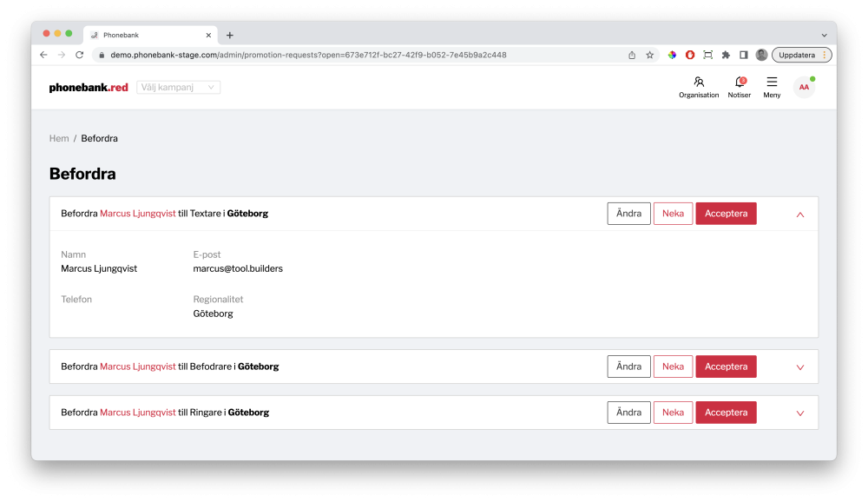Expand the Befodrare promotion request
This screenshot has width=868, height=502.
tap(800, 367)
